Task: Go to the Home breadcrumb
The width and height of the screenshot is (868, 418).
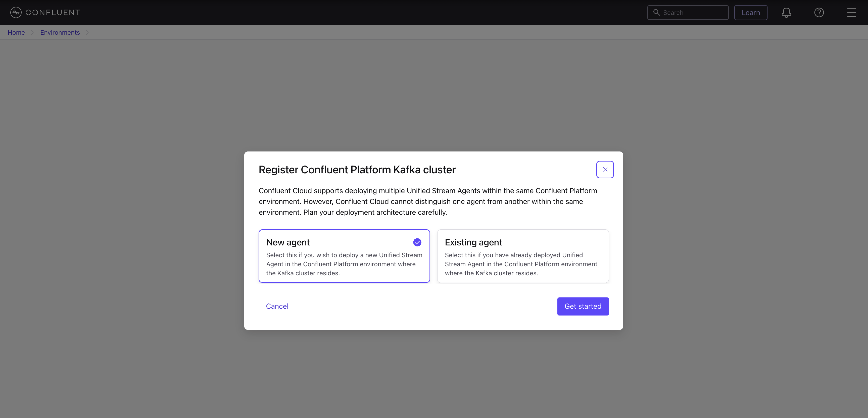Action: [16, 32]
